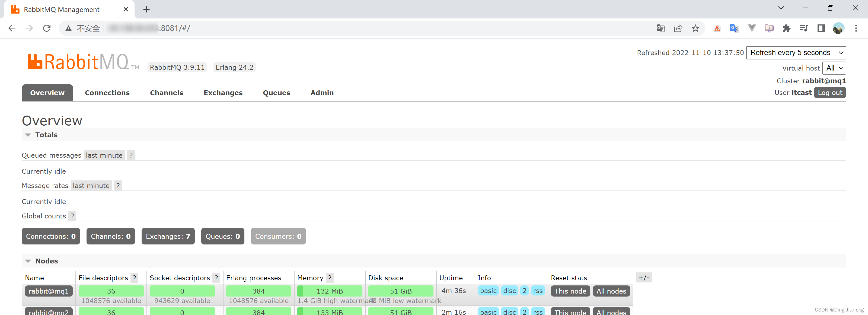Open the media control playlist icon

click(804, 28)
